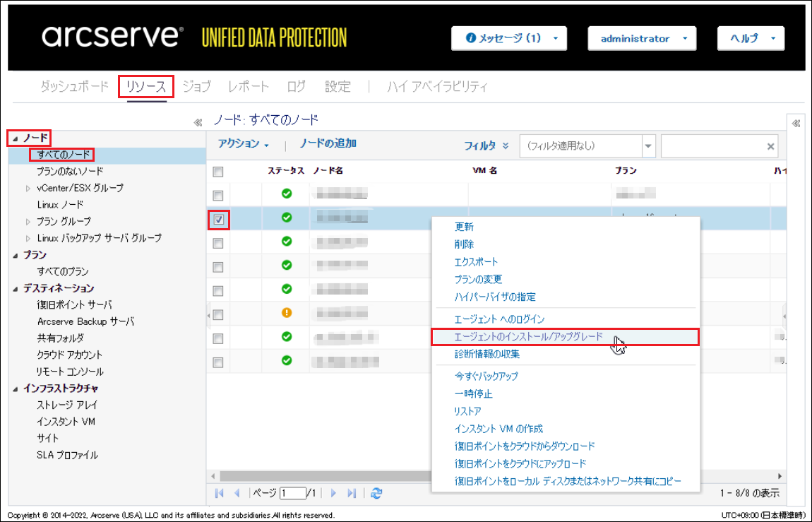This screenshot has width=812, height=522.
Task: Click the orange warning status icon
Action: [287, 313]
